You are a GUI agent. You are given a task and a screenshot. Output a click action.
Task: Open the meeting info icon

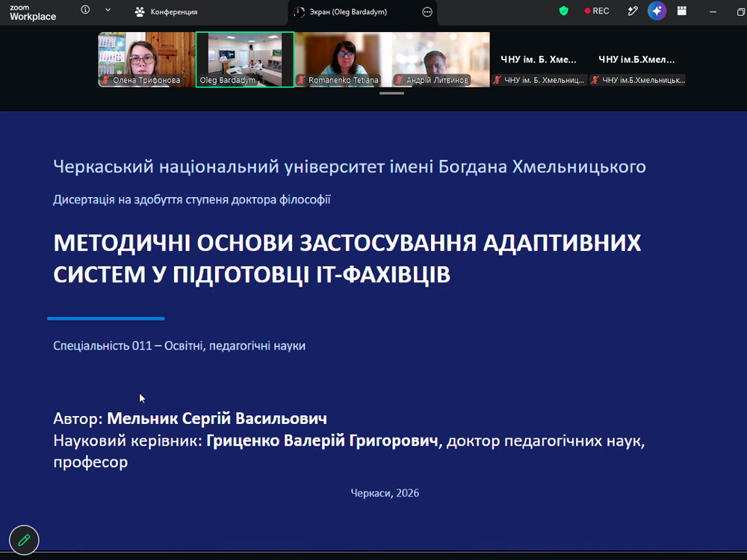(85, 10)
